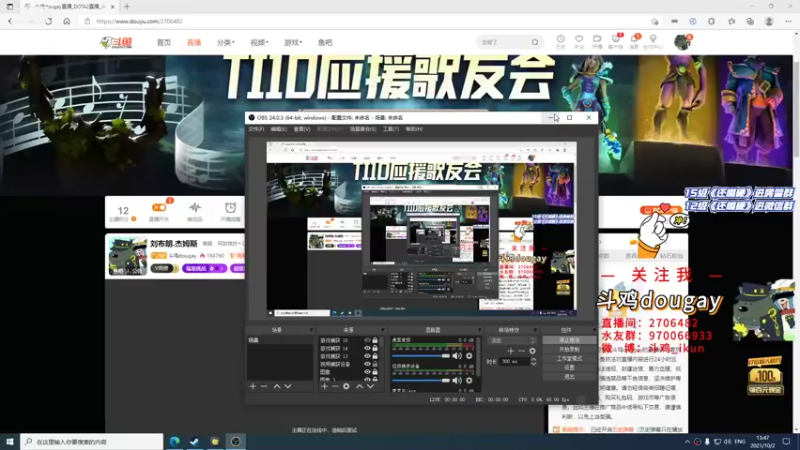
Task: Toggle visibility of window capture 13 source
Action: pyautogui.click(x=367, y=356)
